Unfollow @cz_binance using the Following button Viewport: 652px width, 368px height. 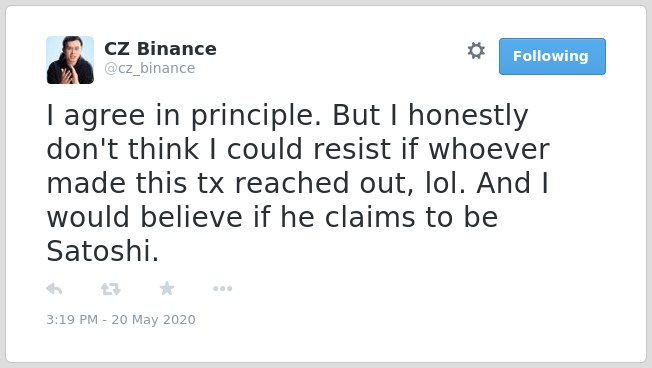(552, 57)
